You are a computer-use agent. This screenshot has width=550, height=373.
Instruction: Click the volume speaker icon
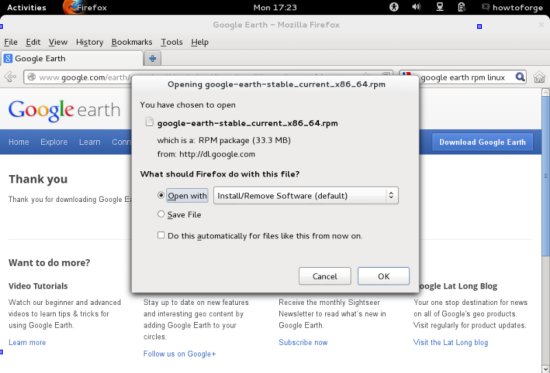pos(416,7)
